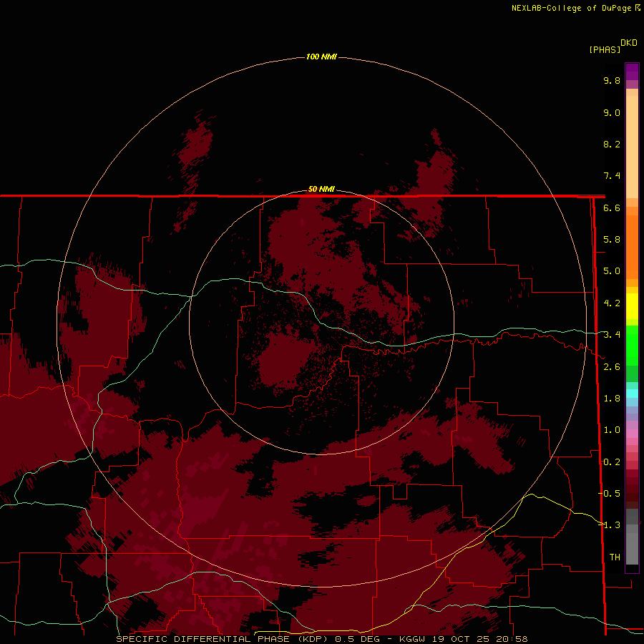Click the 100 NMI range ring label
644x644 pixels.
coord(321,57)
